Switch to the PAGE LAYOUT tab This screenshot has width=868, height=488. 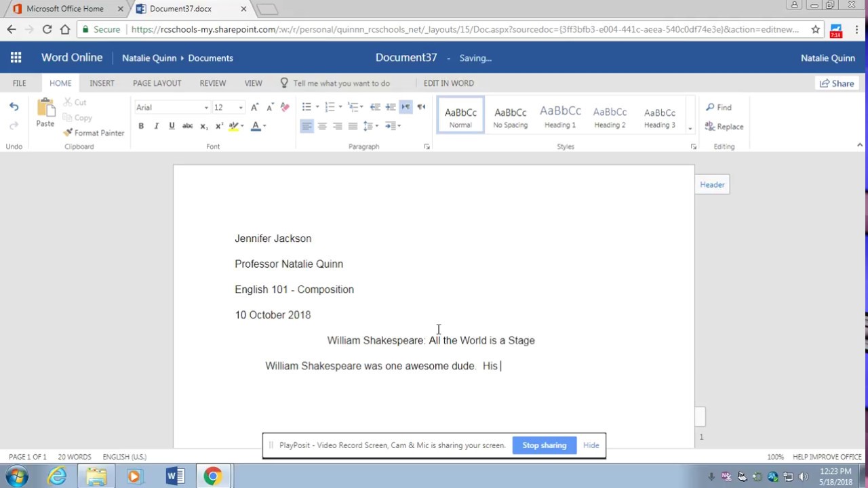[157, 83]
